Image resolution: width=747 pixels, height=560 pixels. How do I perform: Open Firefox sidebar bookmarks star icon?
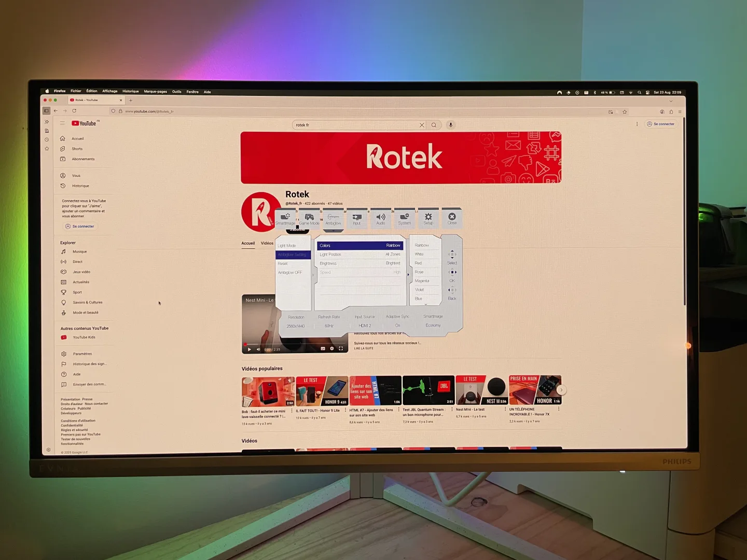47,149
